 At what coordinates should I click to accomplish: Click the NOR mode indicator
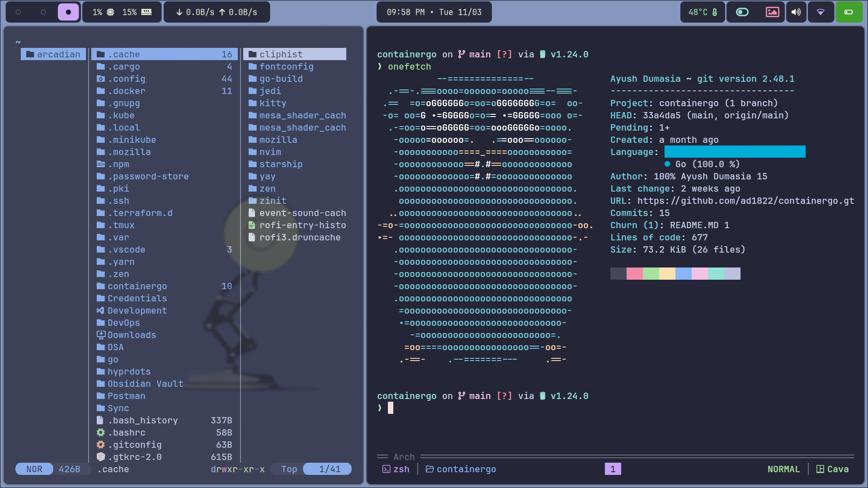click(x=34, y=469)
